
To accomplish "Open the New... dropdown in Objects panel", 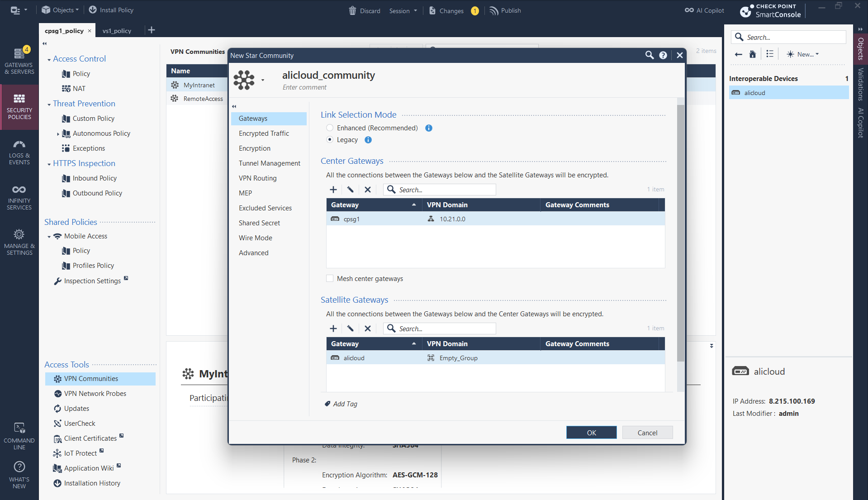I will click(x=803, y=54).
